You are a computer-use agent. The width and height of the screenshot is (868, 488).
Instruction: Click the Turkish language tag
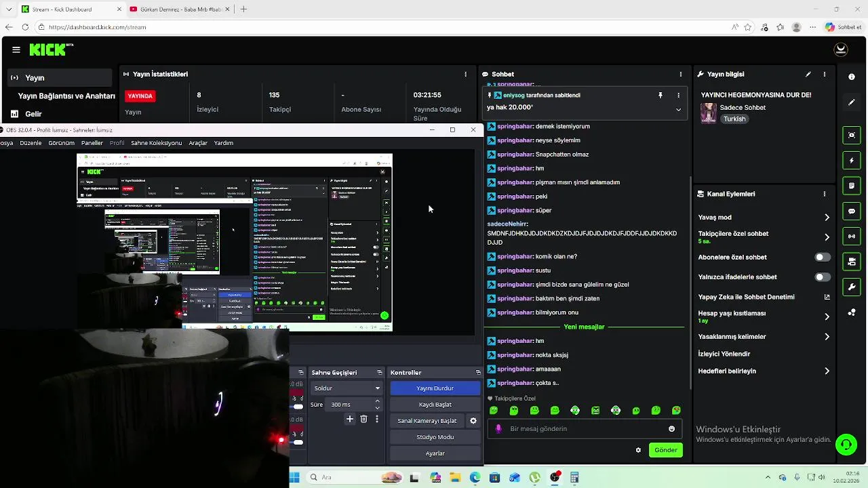(x=734, y=119)
